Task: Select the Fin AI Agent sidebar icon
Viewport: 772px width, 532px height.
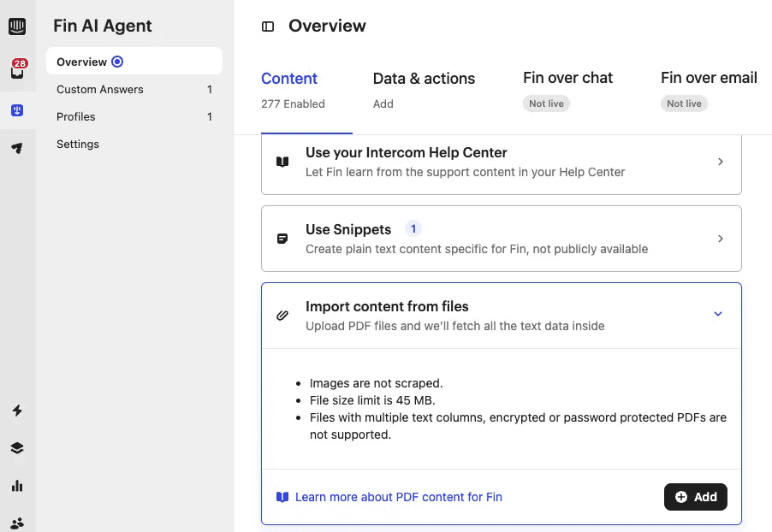Action: [x=17, y=110]
